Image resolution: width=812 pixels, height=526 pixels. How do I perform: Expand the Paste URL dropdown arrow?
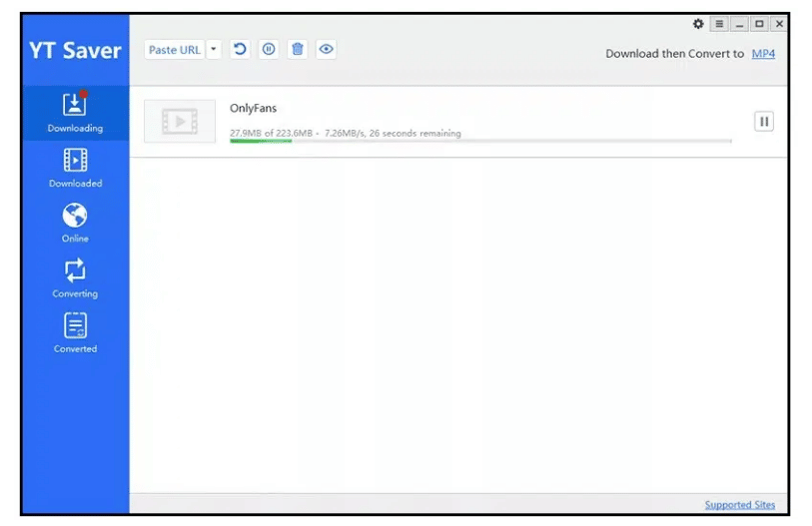coord(214,50)
